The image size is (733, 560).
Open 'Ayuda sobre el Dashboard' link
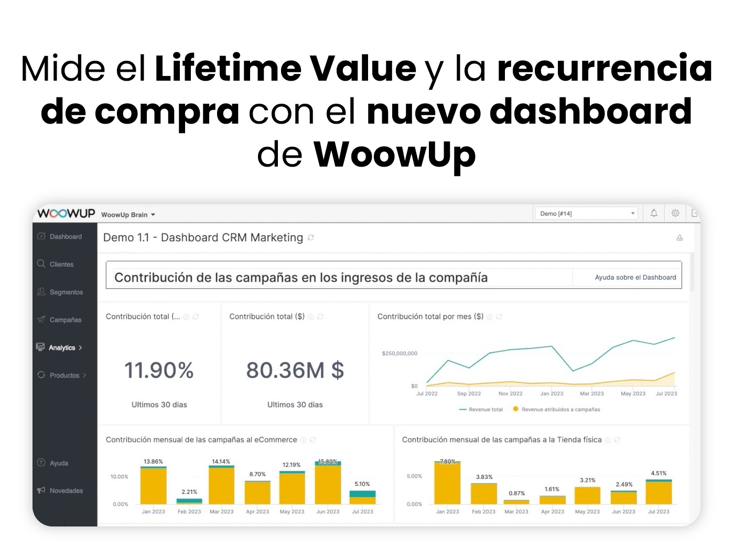pyautogui.click(x=635, y=278)
